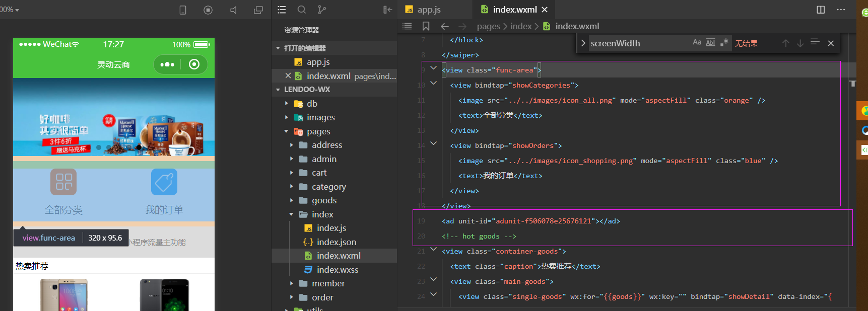Viewport: 868px width, 311px height.
Task: Jump to next match arrow
Action: [x=800, y=43]
